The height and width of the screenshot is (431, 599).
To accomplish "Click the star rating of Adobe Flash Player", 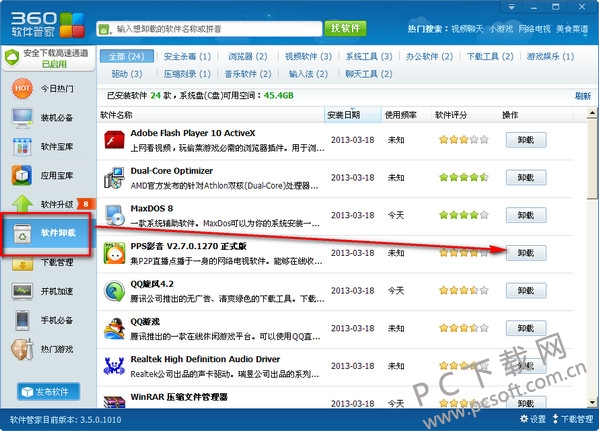I will tap(464, 139).
